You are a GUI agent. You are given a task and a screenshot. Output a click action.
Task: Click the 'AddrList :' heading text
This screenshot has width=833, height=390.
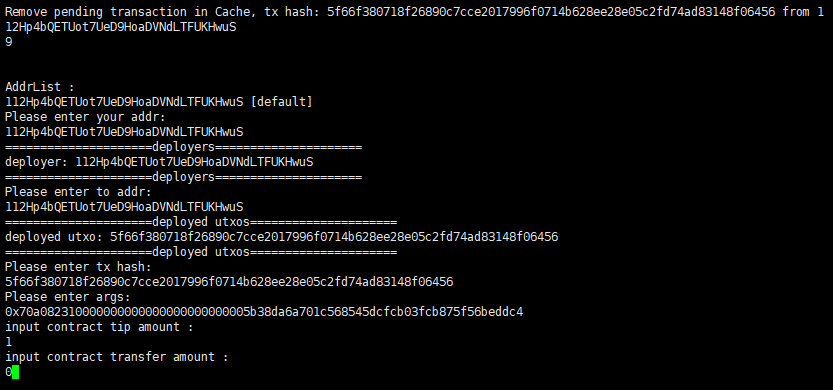(x=40, y=87)
